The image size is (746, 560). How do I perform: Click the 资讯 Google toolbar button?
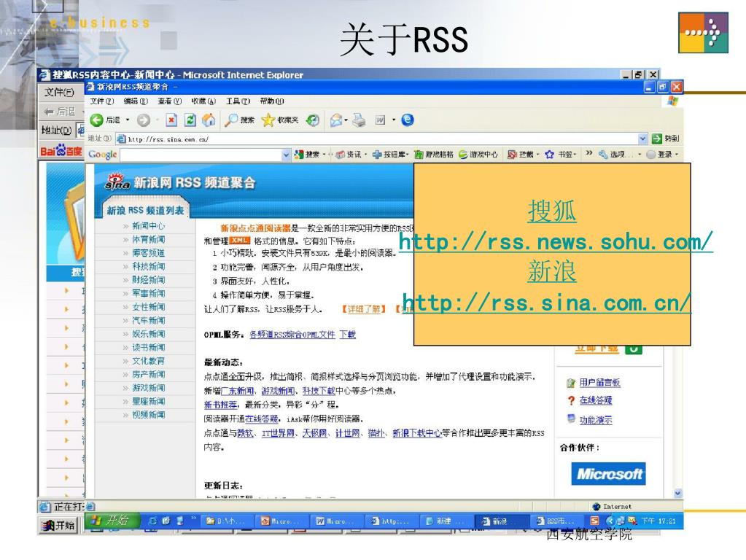[x=349, y=154]
